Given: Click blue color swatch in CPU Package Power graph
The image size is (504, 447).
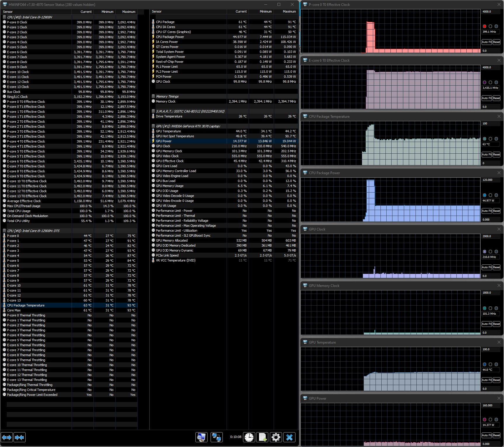Looking at the screenshot, I should tap(485, 195).
